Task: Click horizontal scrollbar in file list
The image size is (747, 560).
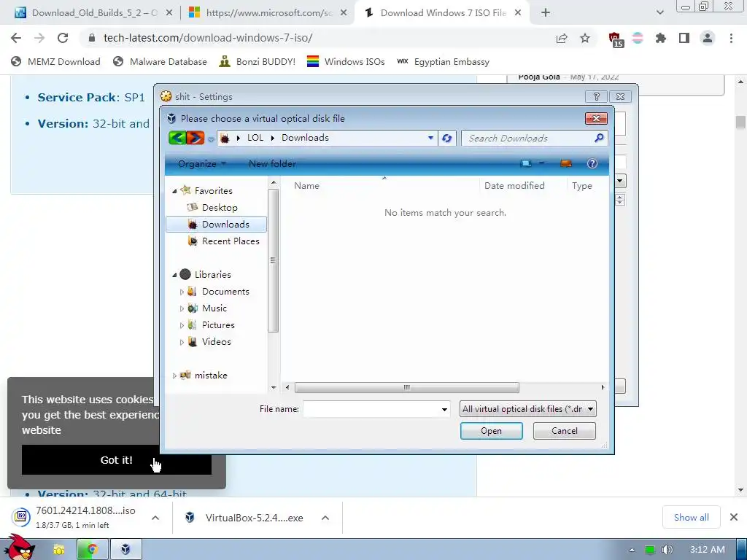Action: [406, 388]
